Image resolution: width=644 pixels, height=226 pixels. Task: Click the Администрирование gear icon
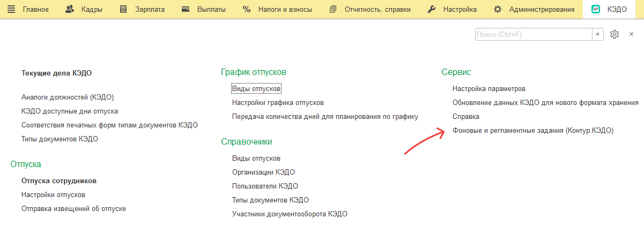(x=498, y=9)
